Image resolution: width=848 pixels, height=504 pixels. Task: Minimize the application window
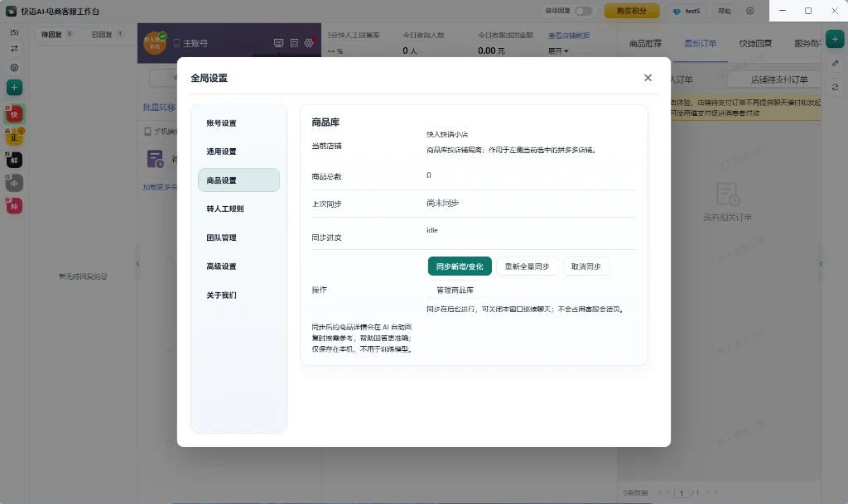point(782,11)
